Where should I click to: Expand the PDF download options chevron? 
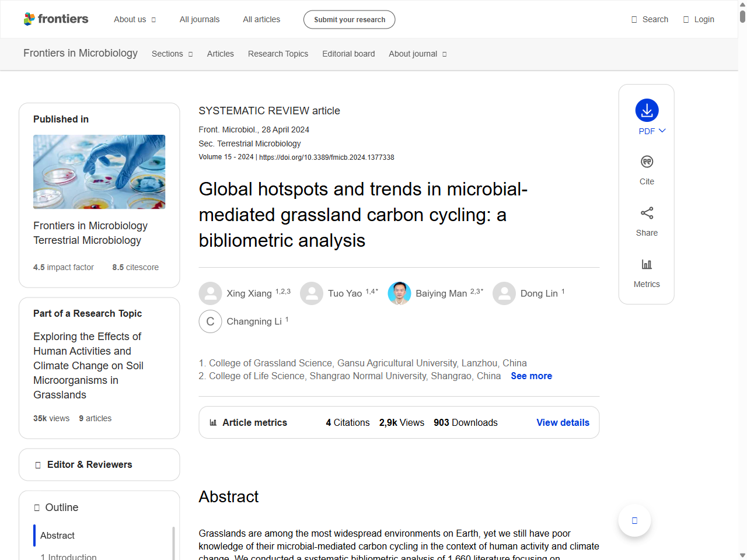[x=662, y=131]
